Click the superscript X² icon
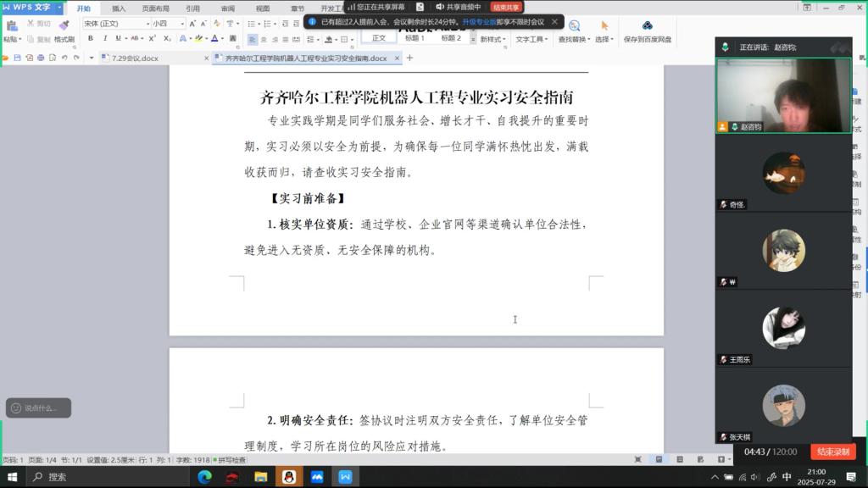Image resolution: width=868 pixels, height=488 pixels. 151,39
